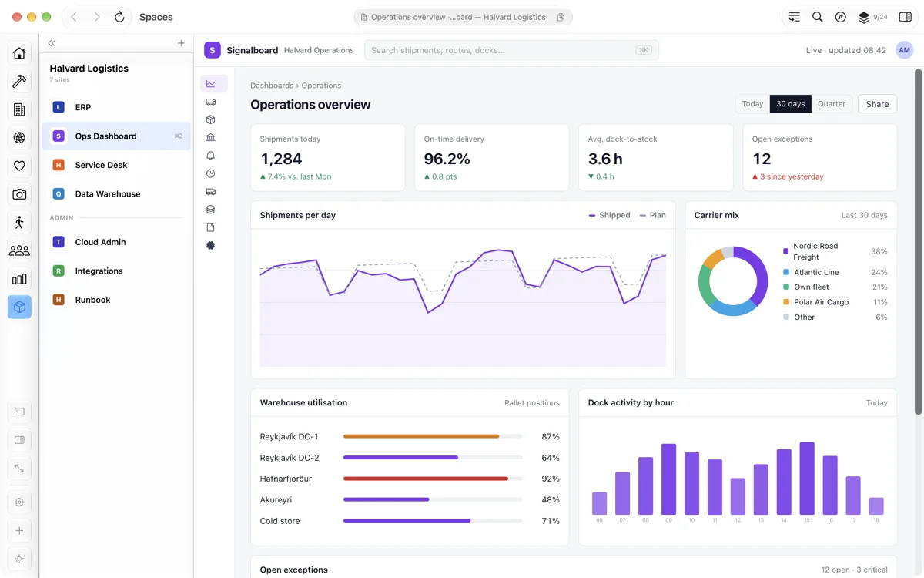This screenshot has height=578, width=924.
Task: Click the clock history nav icon
Action: [211, 173]
